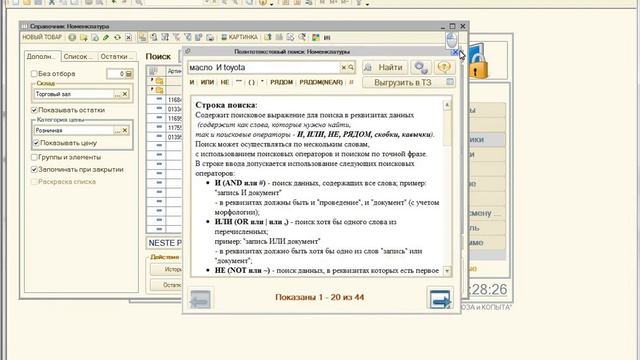Viewport: 640px width, 360px height.
Task: Click the Выгрузить в ТЗ button
Action: click(x=409, y=82)
